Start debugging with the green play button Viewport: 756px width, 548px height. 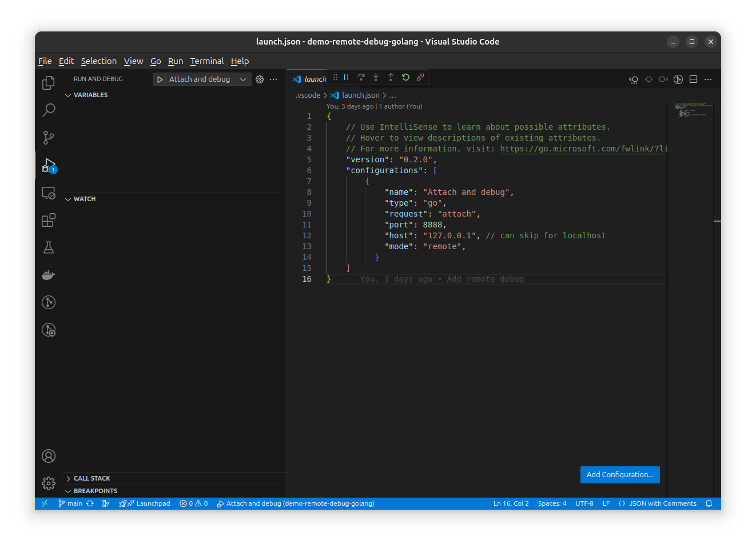[x=160, y=79]
